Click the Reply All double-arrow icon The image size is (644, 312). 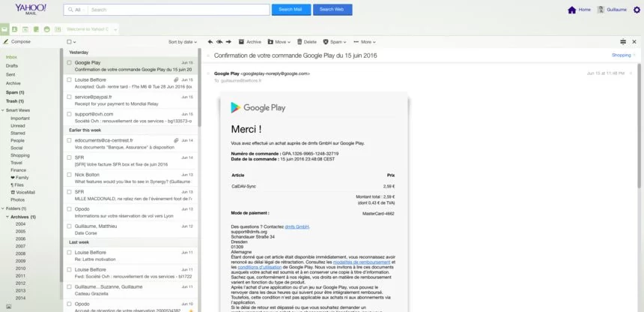(x=219, y=41)
